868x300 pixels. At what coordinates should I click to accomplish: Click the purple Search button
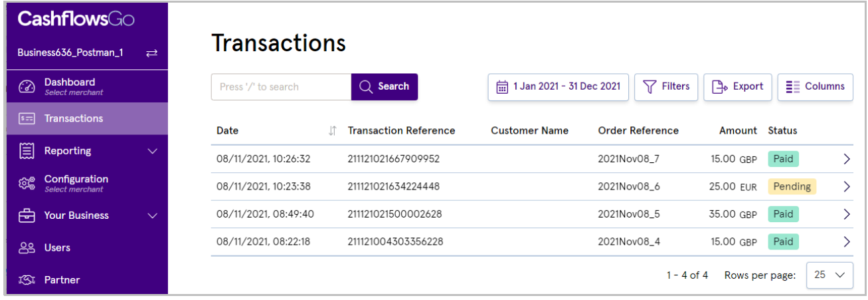pos(385,86)
